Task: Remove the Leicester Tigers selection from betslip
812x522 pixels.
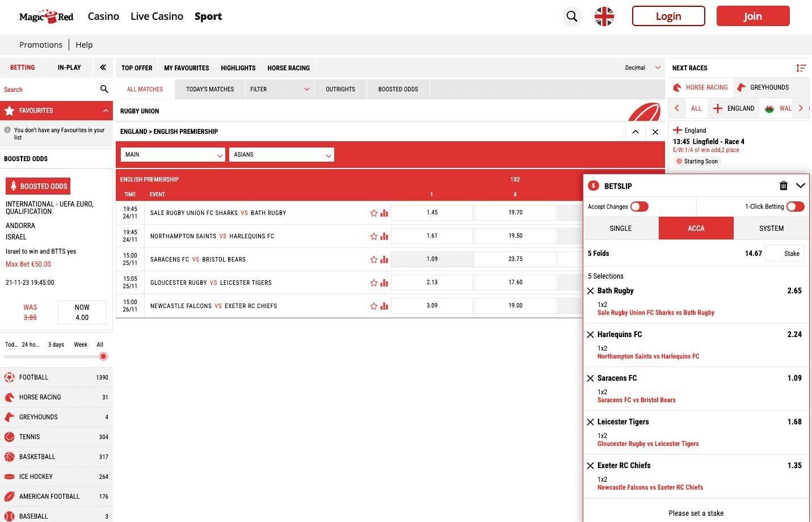Action: tap(591, 422)
